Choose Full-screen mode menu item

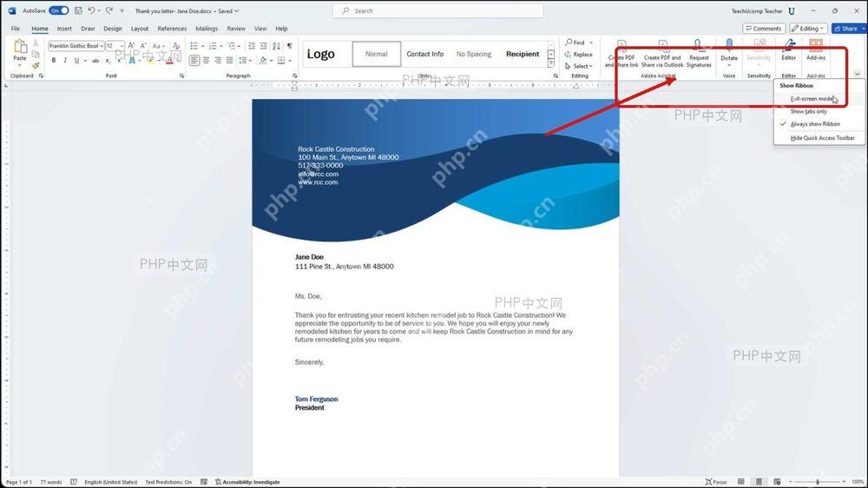click(x=819, y=99)
